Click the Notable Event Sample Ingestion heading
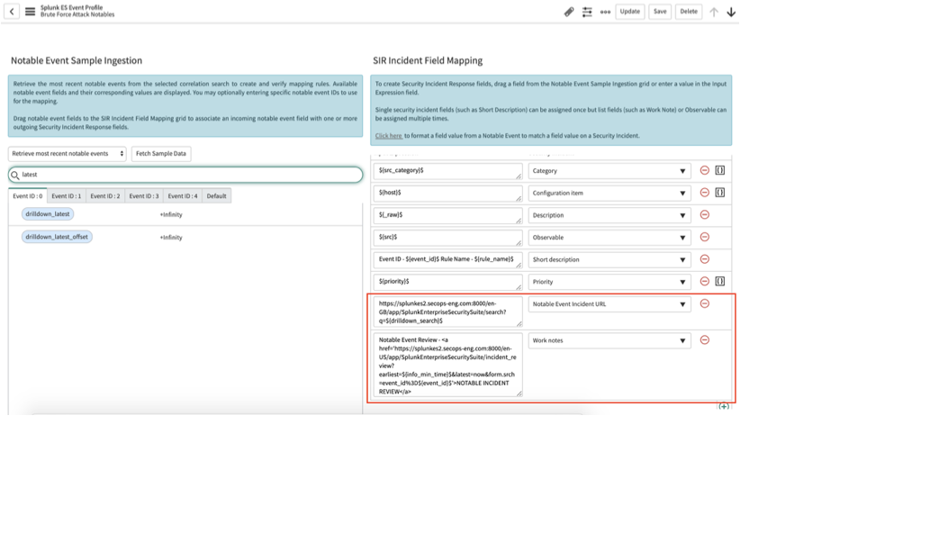 pos(77,60)
